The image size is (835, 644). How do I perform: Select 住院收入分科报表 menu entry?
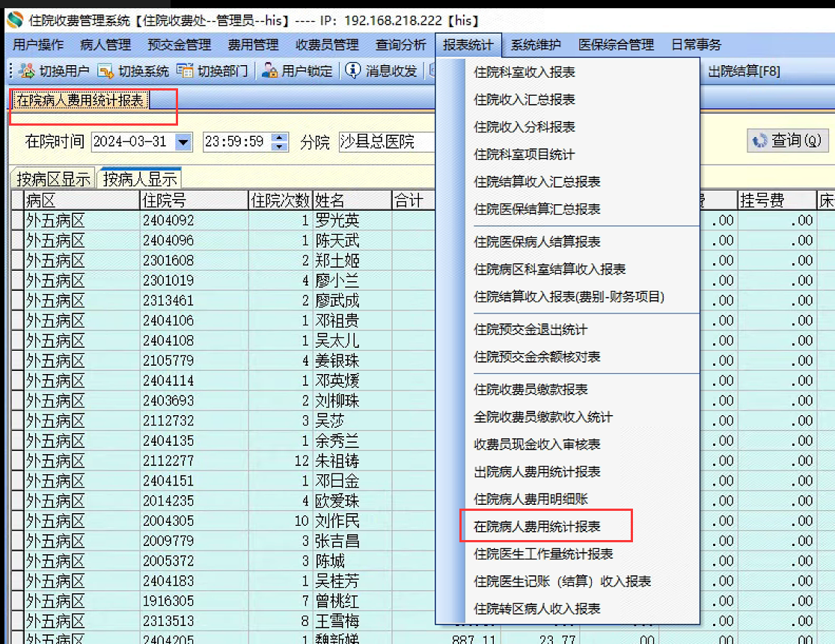pos(524,126)
